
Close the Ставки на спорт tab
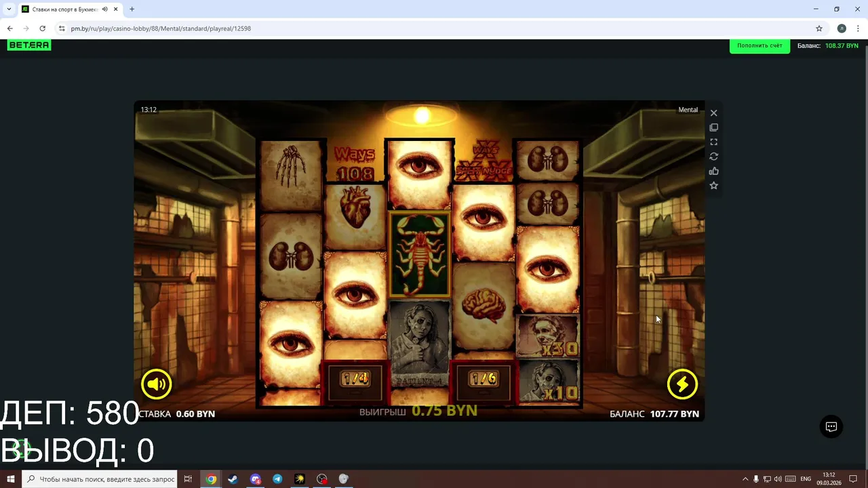point(116,9)
